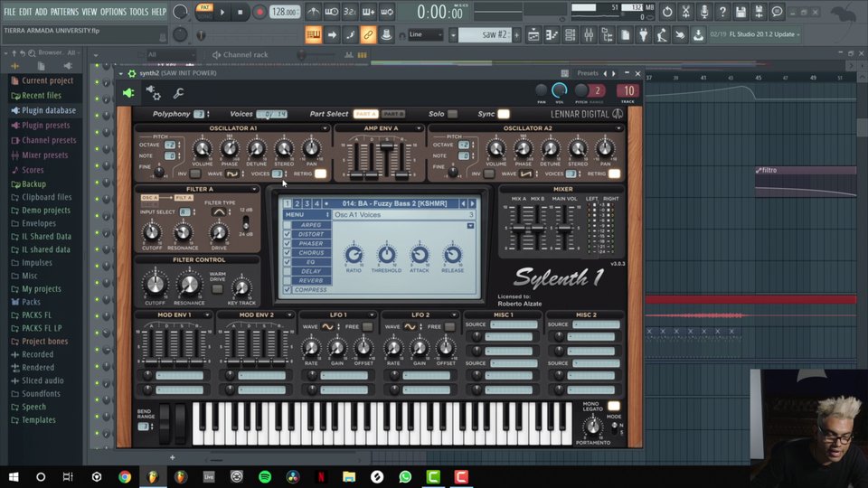Toggle the Sync switch in Sylenth1 header

504,114
